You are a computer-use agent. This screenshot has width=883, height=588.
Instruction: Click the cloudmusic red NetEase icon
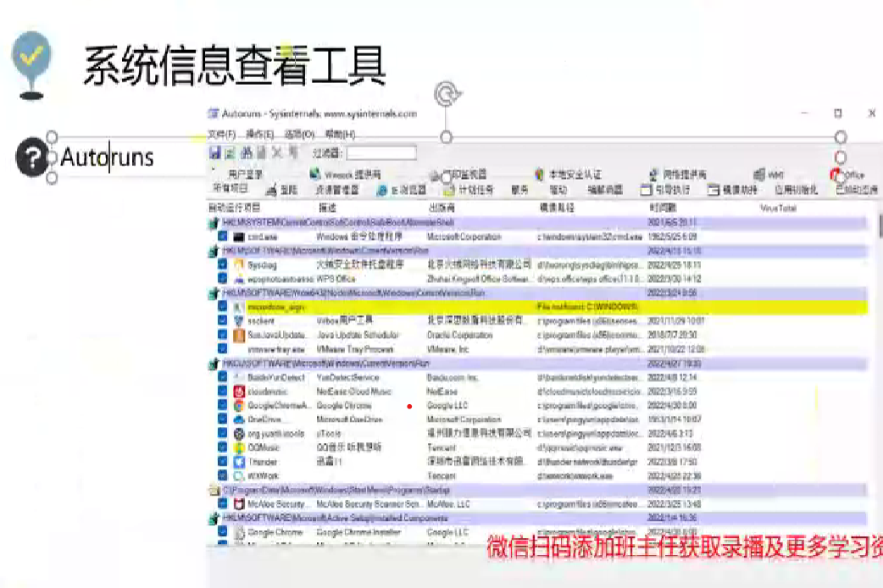coord(239,391)
